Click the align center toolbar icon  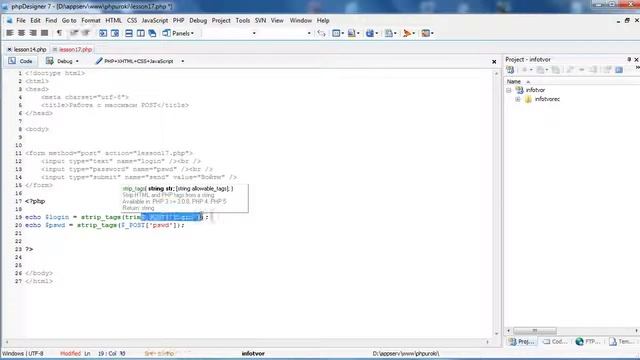[x=22, y=33]
